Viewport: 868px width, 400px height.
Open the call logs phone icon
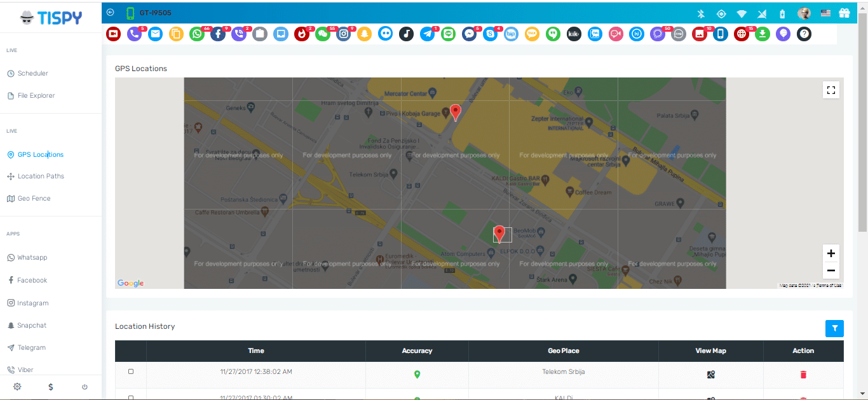point(134,34)
